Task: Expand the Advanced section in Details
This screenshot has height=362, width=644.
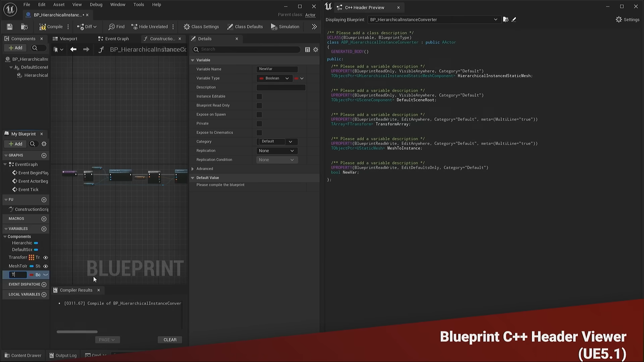Action: (193, 168)
